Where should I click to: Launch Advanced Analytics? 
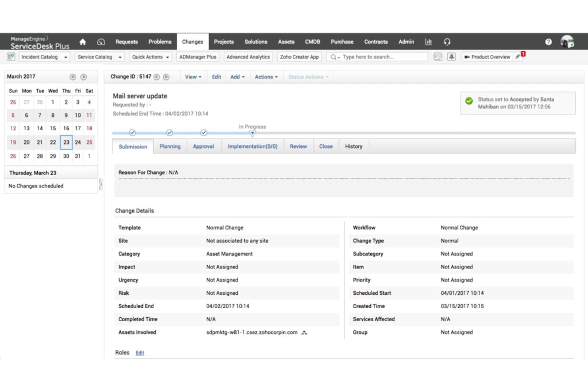(x=248, y=57)
